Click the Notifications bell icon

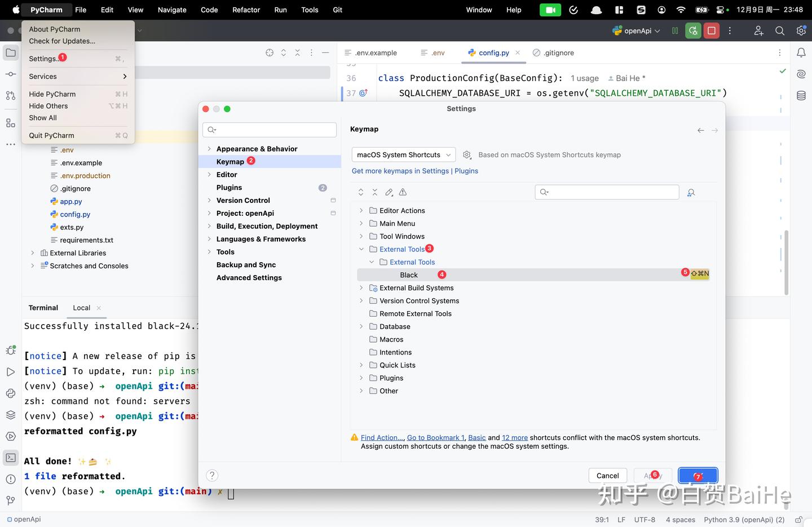coord(801,52)
